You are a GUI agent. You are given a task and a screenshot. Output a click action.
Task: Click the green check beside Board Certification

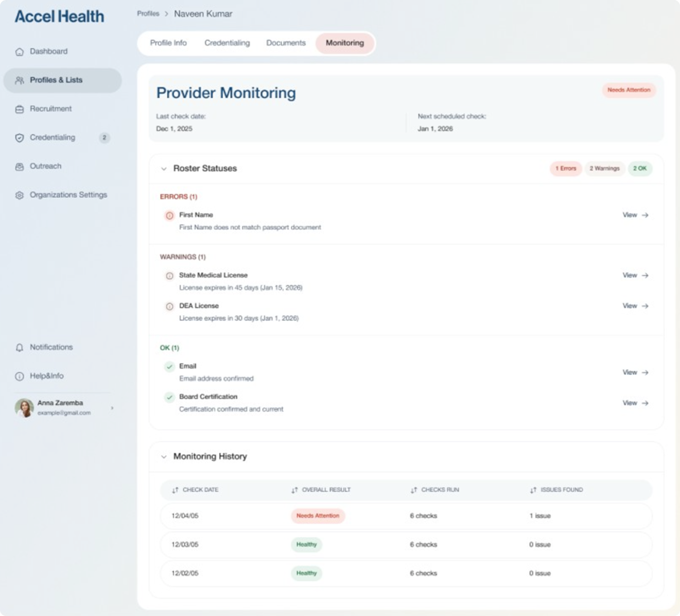click(x=169, y=397)
